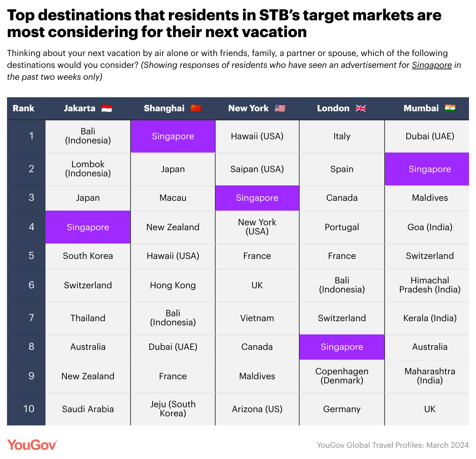Click the YouGov Global Travel Profiles source text
Image resolution: width=476 pixels, height=459 pixels.
(393, 445)
